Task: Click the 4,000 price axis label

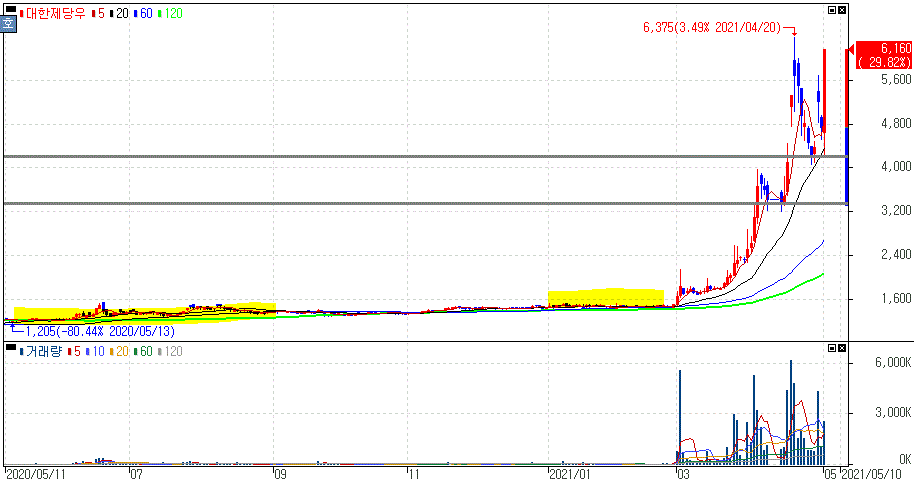Action: pyautogui.click(x=896, y=167)
